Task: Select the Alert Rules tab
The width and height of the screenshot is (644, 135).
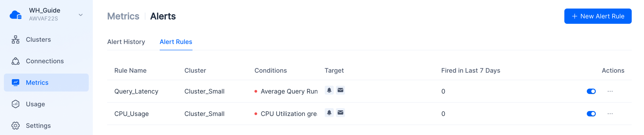Action: click(x=176, y=42)
